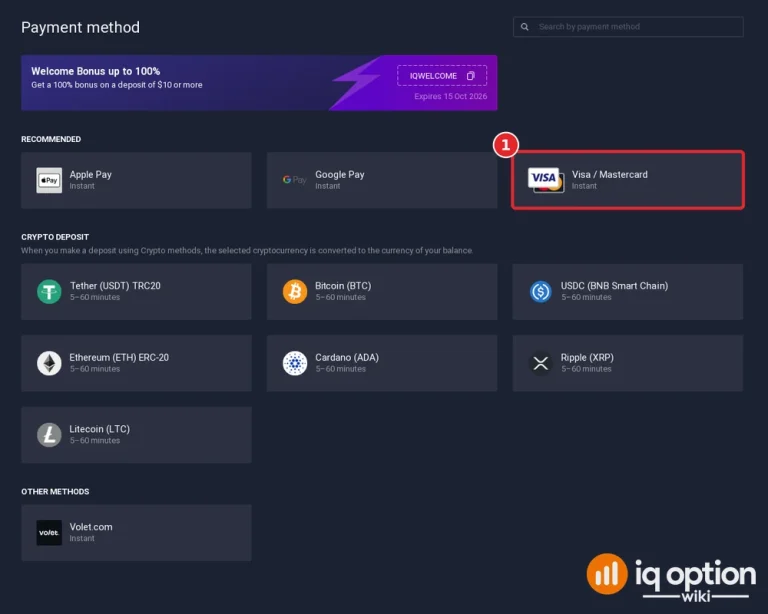Click the crypto conversion note text
The width and height of the screenshot is (768, 614).
(247, 251)
